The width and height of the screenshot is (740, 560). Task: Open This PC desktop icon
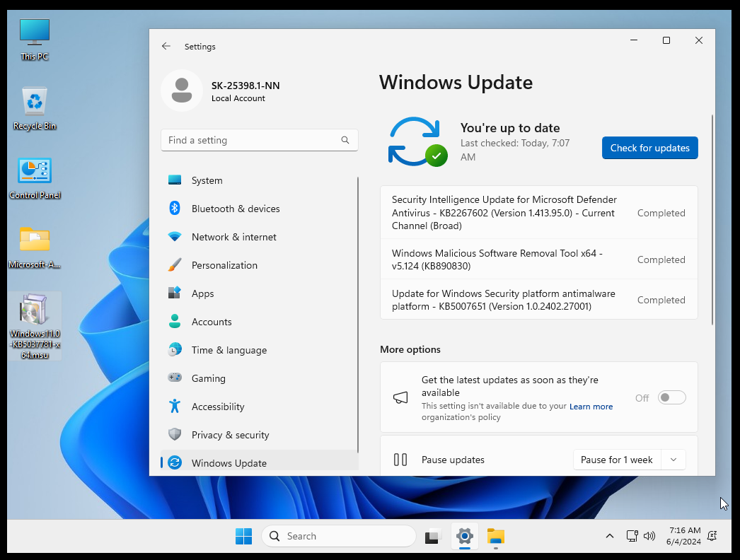[x=35, y=40]
